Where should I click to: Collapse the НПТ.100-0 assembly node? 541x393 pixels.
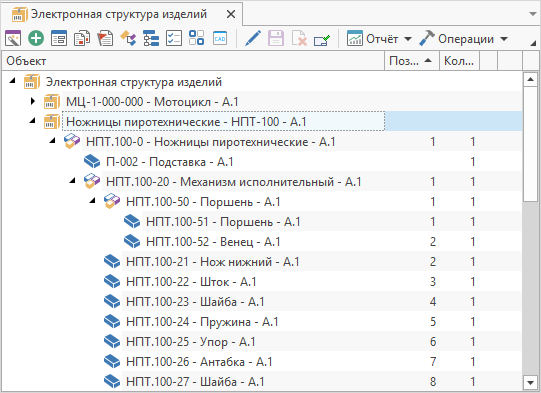[x=52, y=141]
